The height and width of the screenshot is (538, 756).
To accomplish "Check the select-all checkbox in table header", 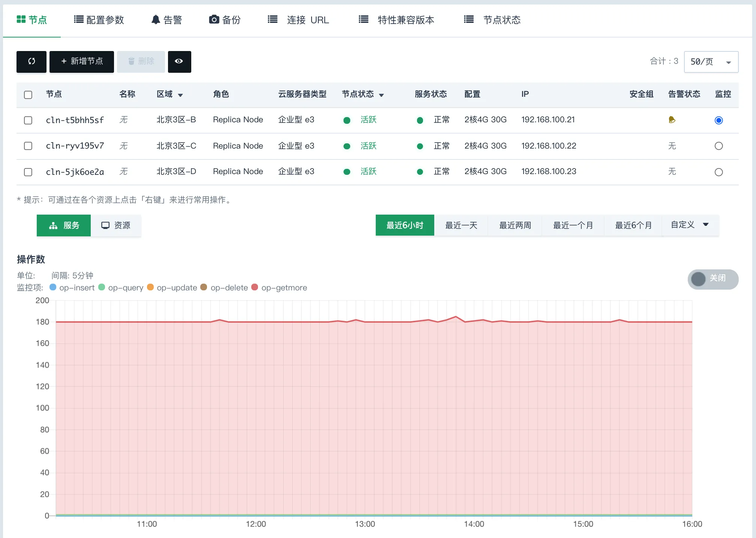I will [x=28, y=95].
